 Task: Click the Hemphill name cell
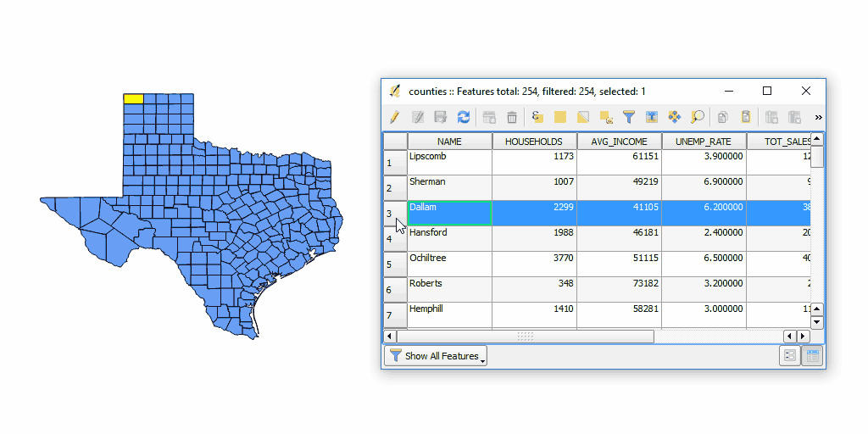pyautogui.click(x=449, y=315)
